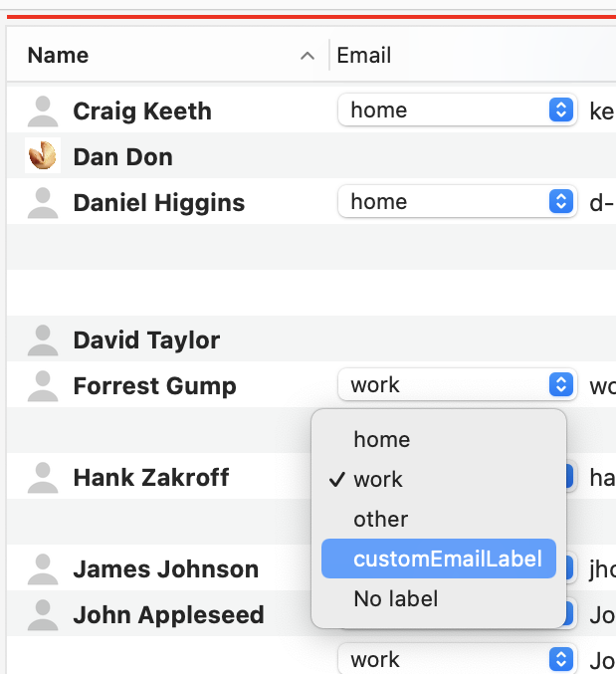Open Daniel Higgins's email label dropdown
Viewport: 616px width, 674px height.
(457, 201)
